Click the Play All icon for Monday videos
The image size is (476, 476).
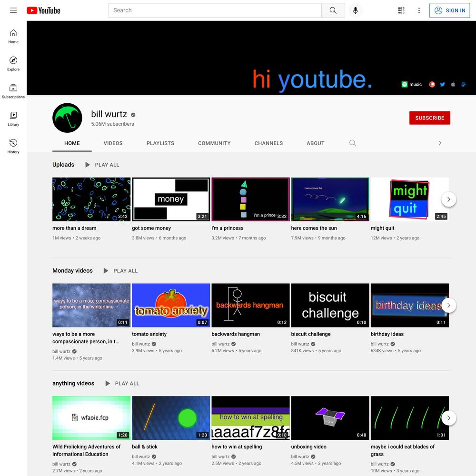[106, 271]
